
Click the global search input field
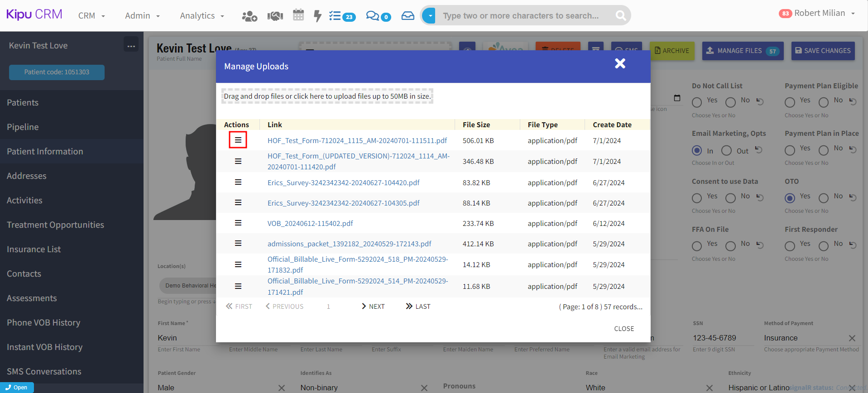pos(521,16)
